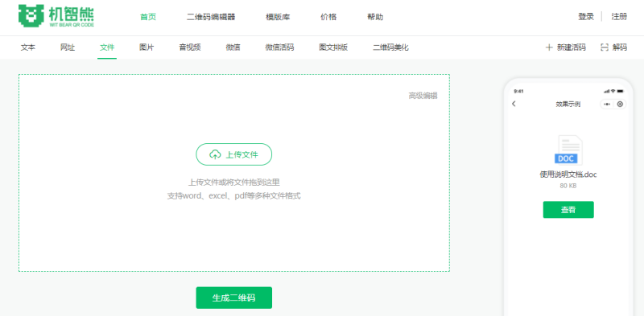Click the 效果示例 title text

(568, 104)
